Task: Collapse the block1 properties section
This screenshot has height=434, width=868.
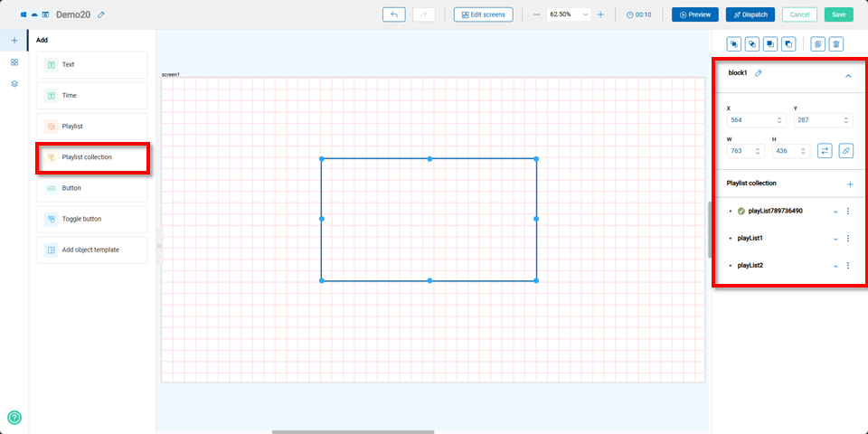Action: tap(848, 76)
